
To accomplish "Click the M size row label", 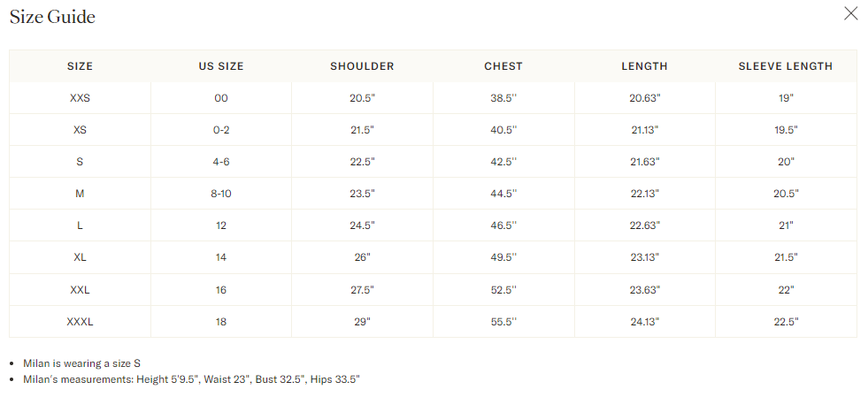I will (80, 194).
